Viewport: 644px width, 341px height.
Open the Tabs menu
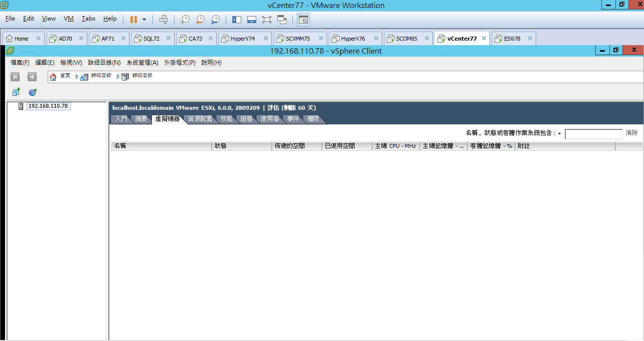[x=88, y=19]
